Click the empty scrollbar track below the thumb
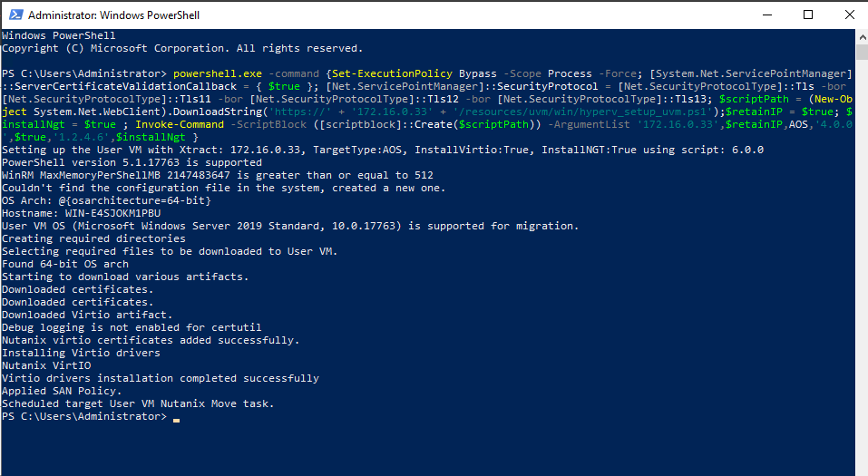Screen dimensions: 868x476 pyautogui.click(x=862, y=272)
